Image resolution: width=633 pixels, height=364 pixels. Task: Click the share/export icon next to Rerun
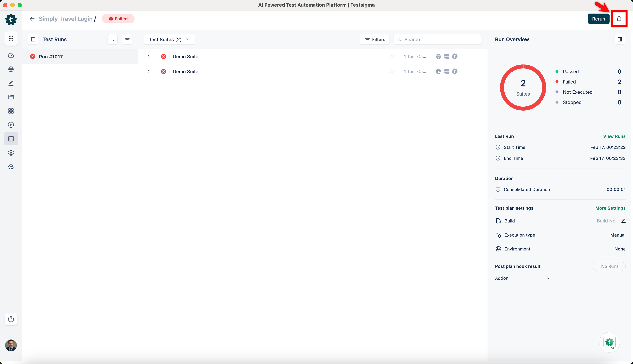(619, 19)
